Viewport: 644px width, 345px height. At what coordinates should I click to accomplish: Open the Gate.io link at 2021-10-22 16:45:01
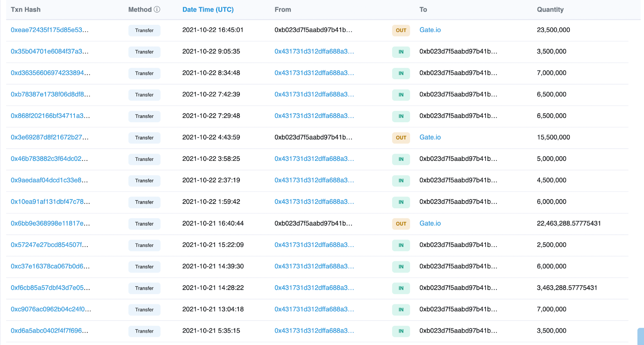click(x=430, y=30)
